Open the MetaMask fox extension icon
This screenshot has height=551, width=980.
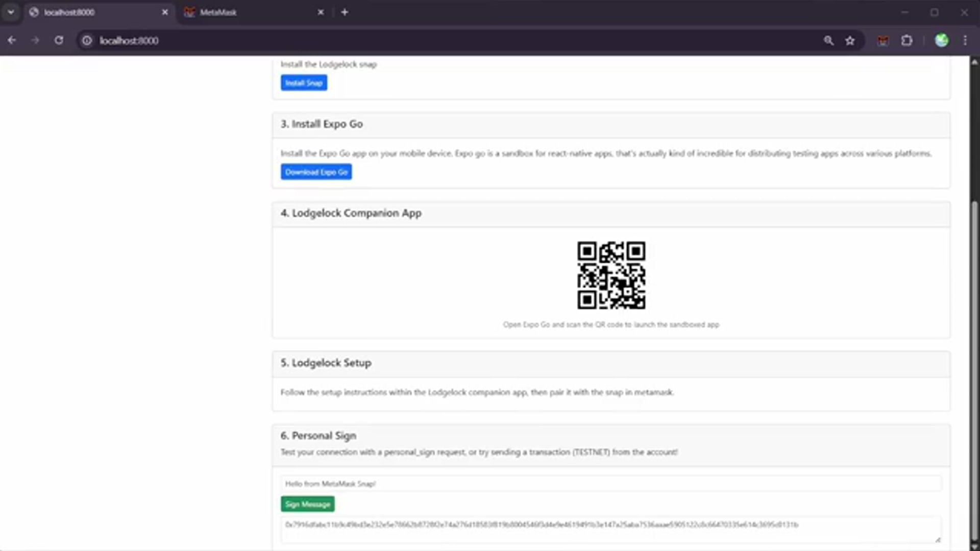click(883, 40)
